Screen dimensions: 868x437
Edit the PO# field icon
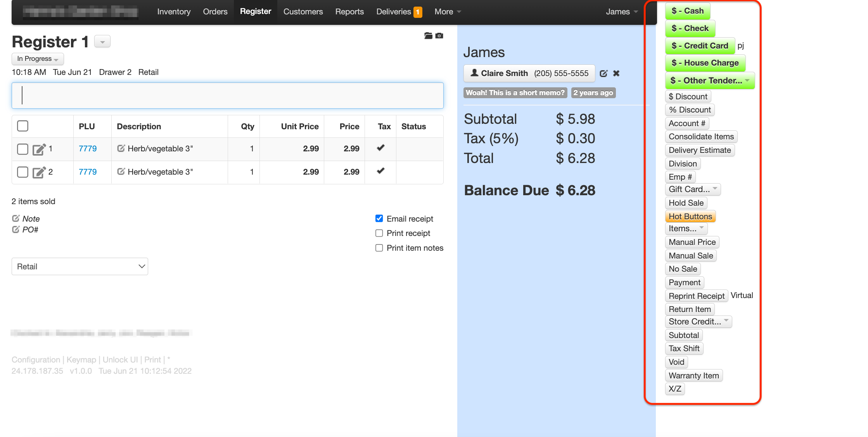[x=16, y=229]
